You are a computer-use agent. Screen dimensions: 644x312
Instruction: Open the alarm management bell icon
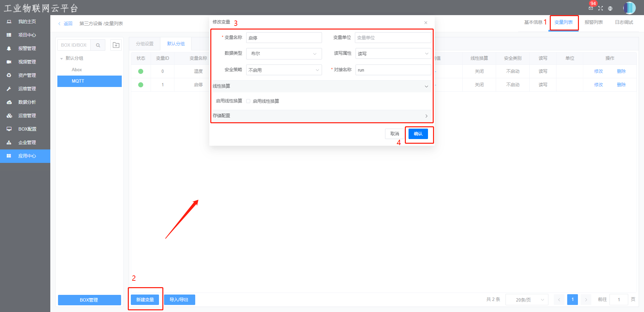click(x=9, y=48)
